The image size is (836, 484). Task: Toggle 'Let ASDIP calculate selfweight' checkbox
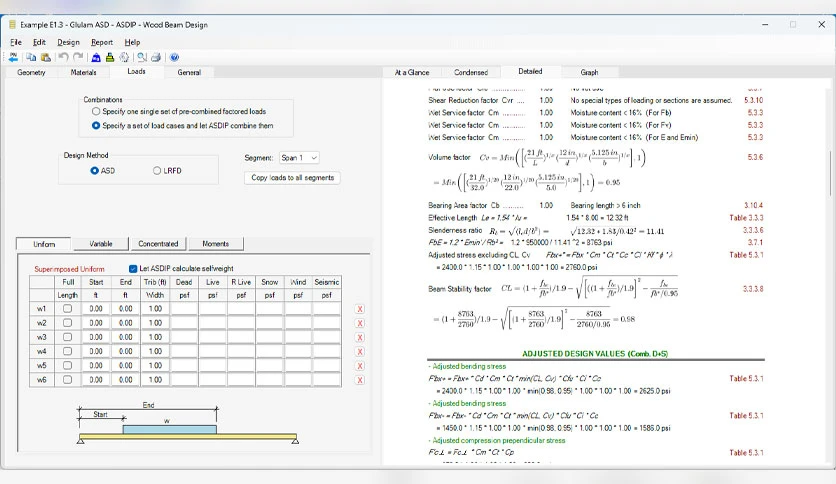[133, 269]
